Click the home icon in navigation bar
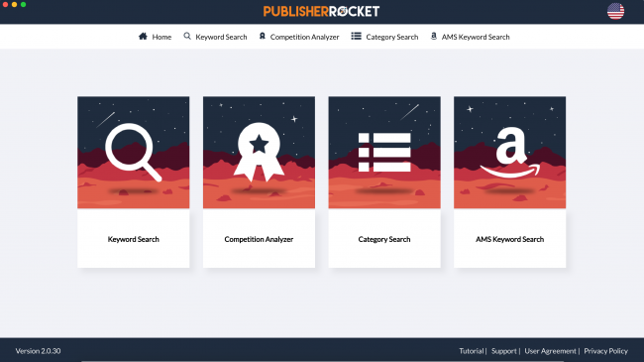The width and height of the screenshot is (644, 362). point(143,36)
